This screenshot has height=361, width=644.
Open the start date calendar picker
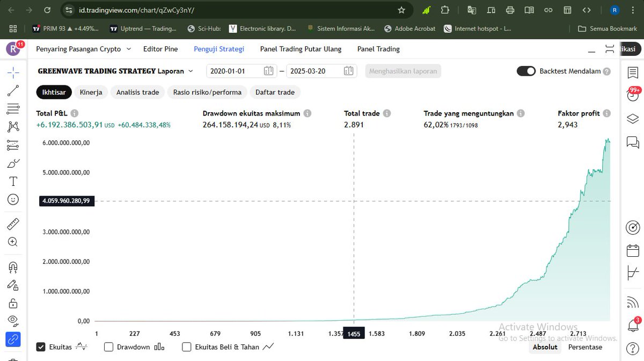pos(269,71)
